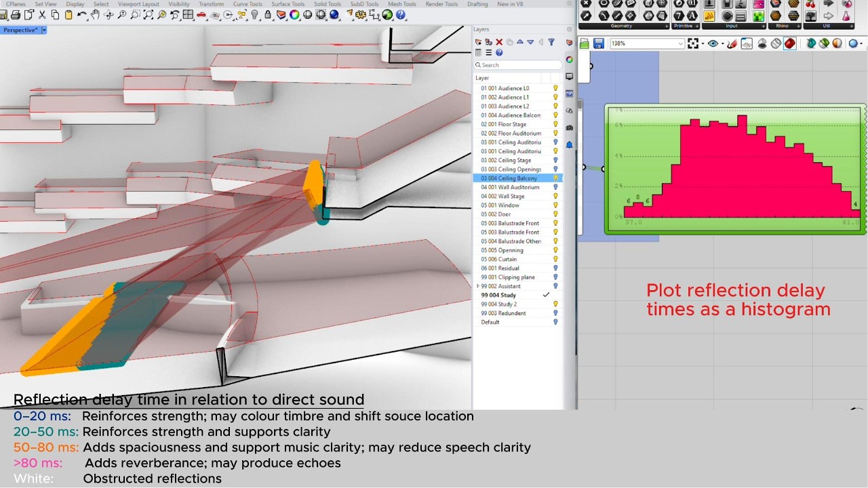Open the color wheel icon in toolbar
Image resolution: width=868 pixels, height=488 pixels.
coord(295,15)
